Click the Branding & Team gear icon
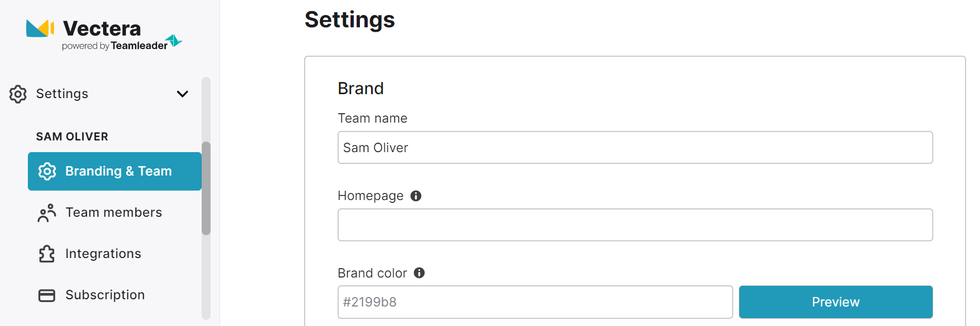 point(47,171)
